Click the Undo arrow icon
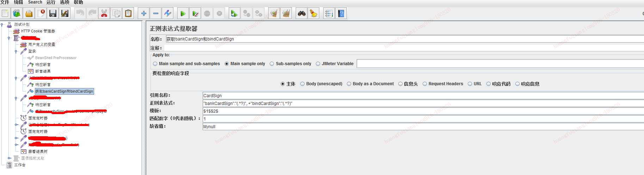The width and height of the screenshot is (644, 175). (80, 13)
